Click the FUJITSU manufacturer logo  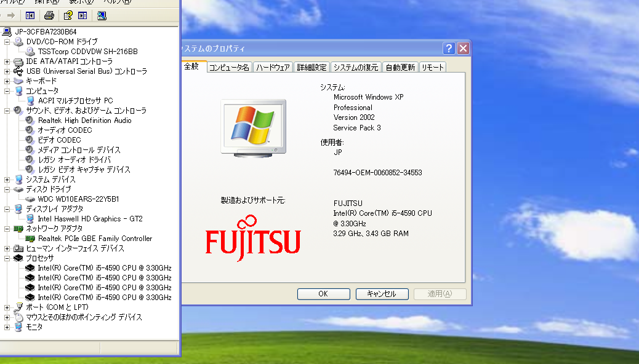pos(253,238)
